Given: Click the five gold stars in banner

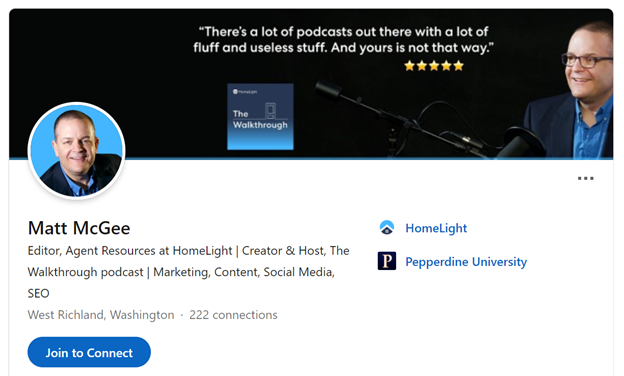Looking at the screenshot, I should tap(434, 66).
